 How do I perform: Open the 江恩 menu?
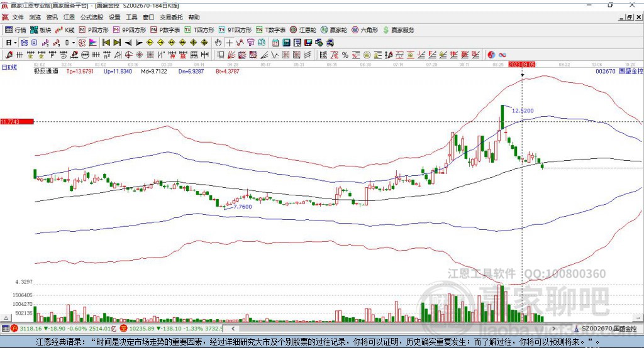(69, 17)
